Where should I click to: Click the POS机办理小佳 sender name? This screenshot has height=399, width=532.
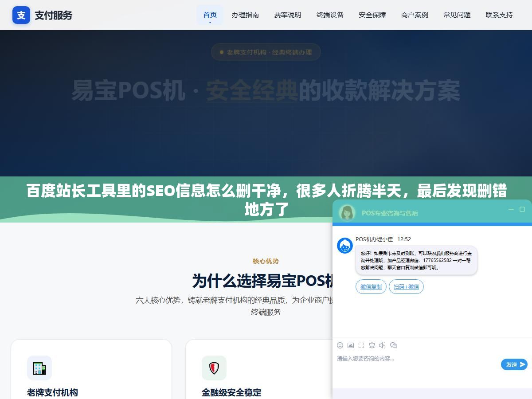[374, 239]
